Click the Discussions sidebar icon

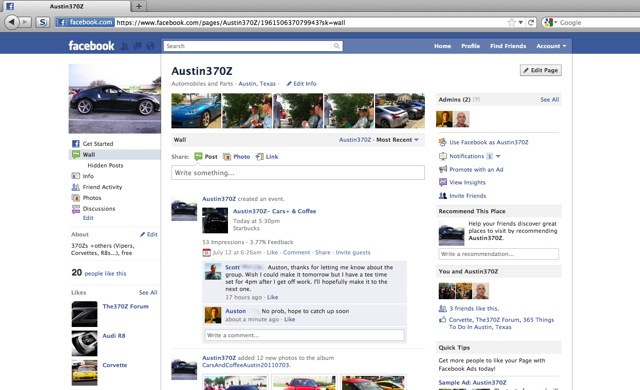click(76, 209)
